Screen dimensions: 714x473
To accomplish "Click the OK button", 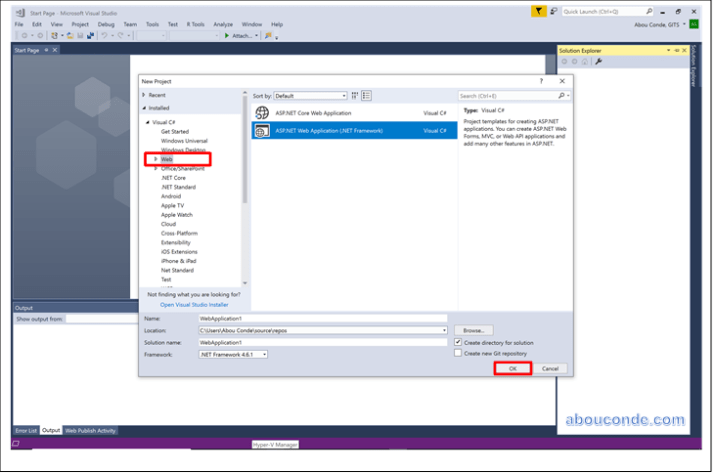I will pyautogui.click(x=512, y=368).
